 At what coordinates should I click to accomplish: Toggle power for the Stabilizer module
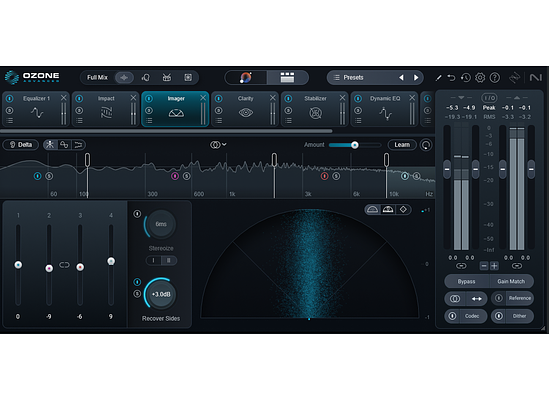(x=288, y=99)
